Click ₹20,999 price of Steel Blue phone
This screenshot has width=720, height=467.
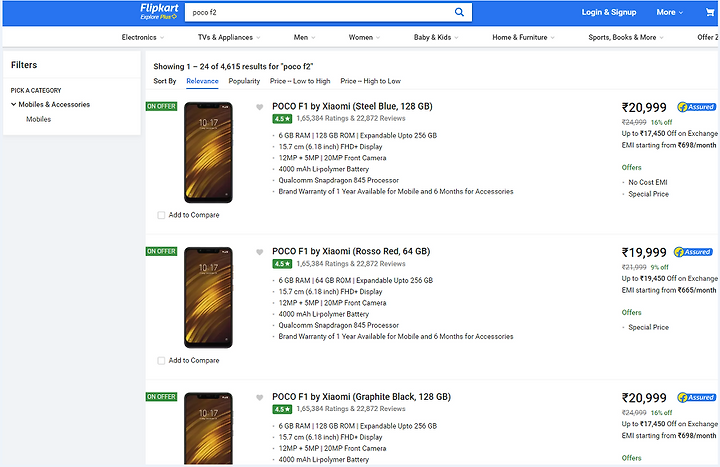click(x=644, y=107)
